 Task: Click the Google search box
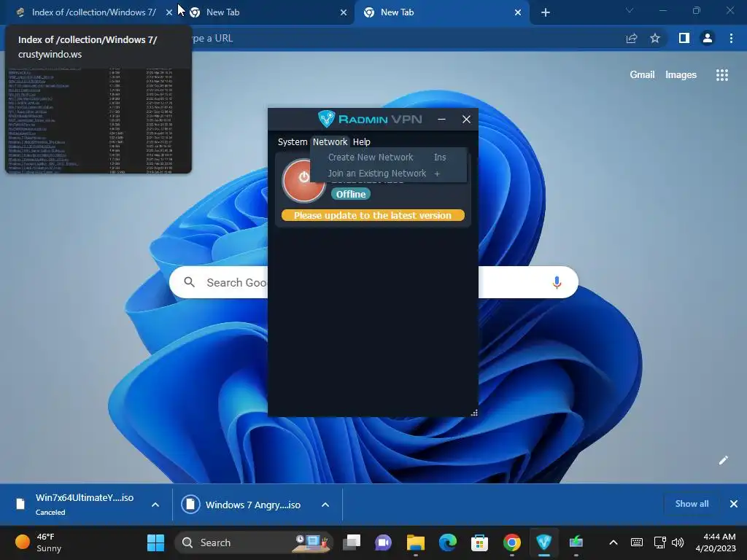(373, 282)
